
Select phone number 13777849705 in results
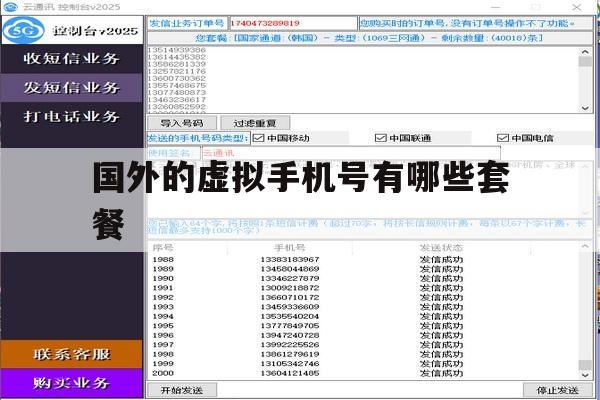[290, 326]
